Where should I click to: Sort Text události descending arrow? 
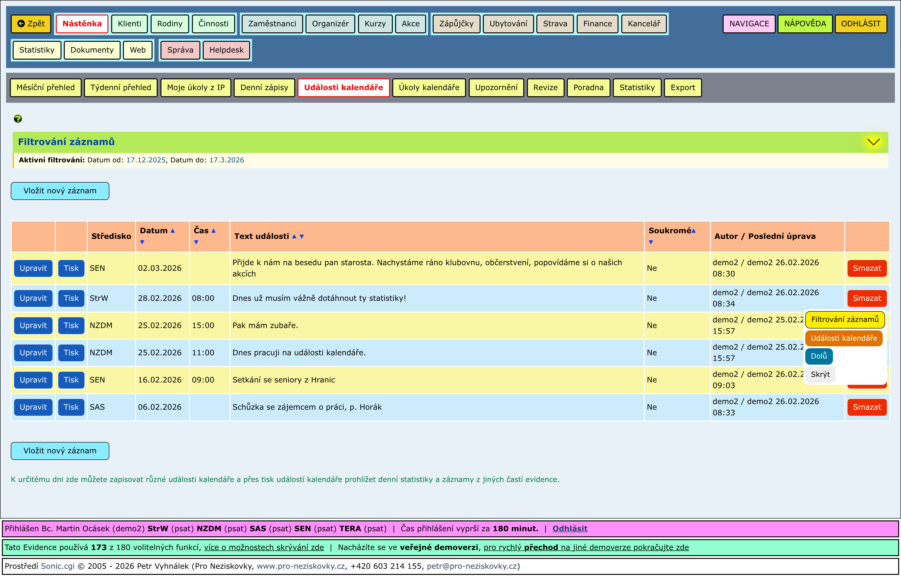point(302,237)
